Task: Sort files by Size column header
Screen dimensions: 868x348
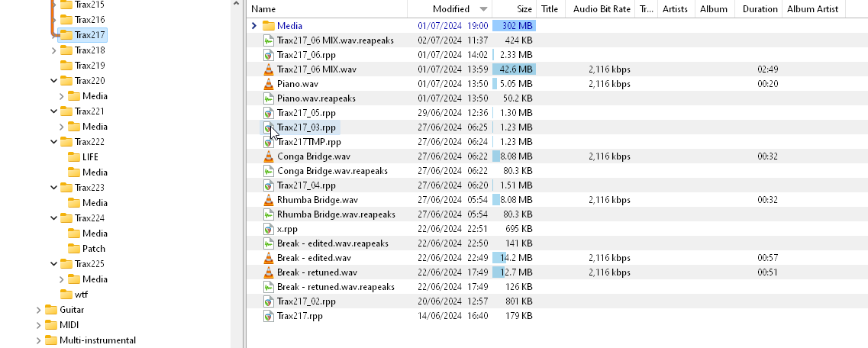Action: pos(514,9)
